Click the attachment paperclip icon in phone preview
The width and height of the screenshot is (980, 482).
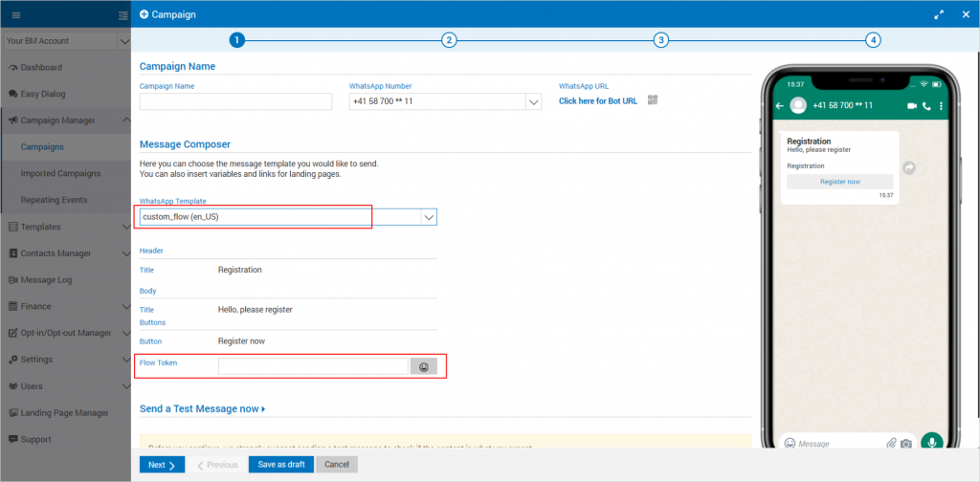click(x=891, y=444)
